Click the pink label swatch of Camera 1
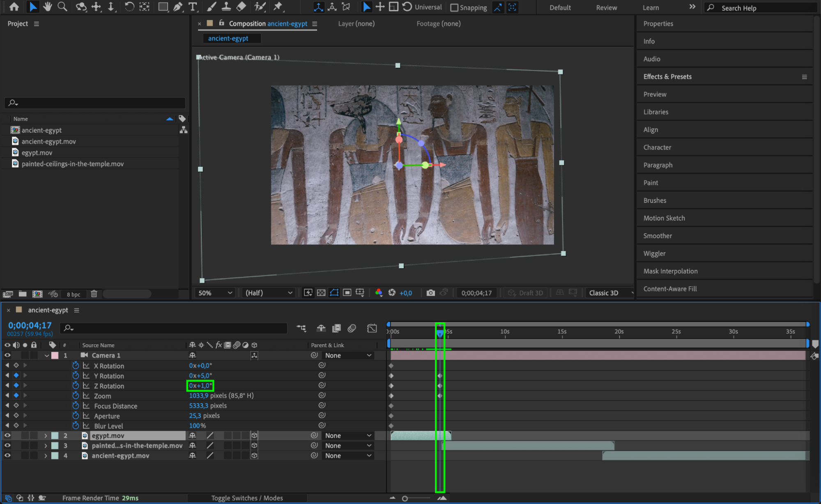Viewport: 821px width, 504px height. tap(55, 355)
